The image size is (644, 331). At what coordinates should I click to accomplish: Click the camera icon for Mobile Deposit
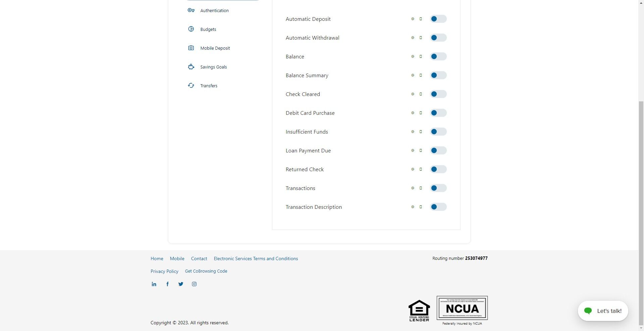pos(191,48)
